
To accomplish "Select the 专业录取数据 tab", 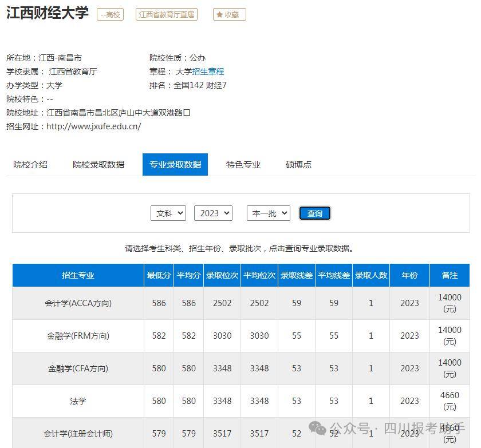I will pos(175,165).
